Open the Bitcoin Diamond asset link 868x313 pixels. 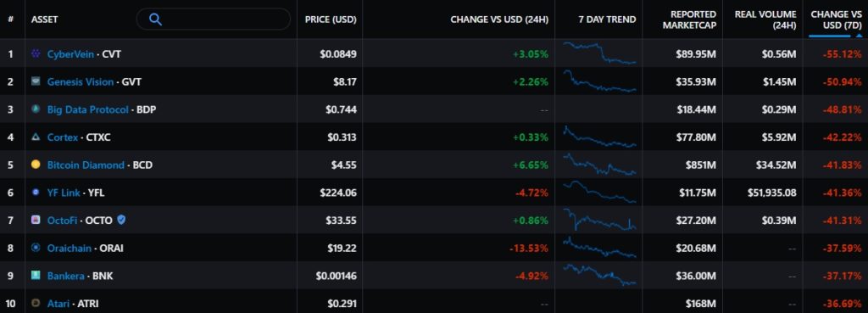coord(86,165)
